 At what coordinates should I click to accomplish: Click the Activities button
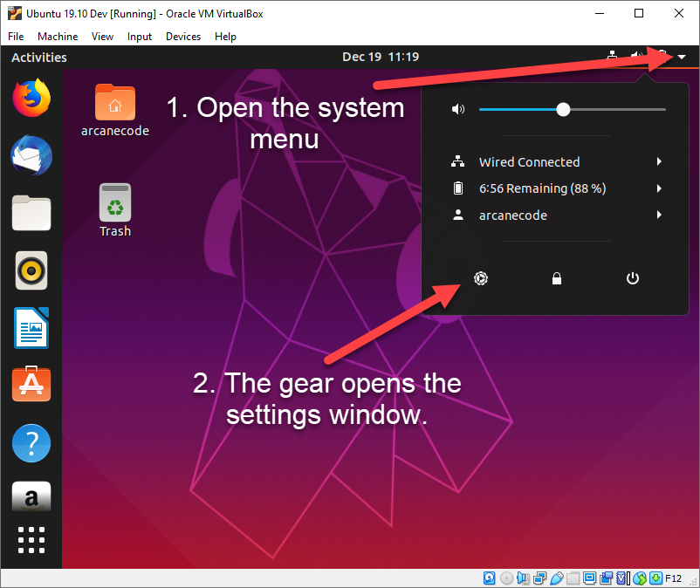[39, 57]
